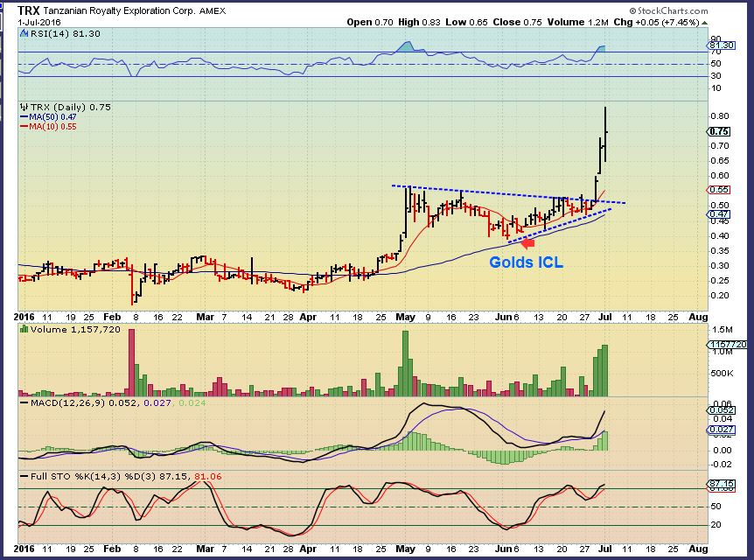Click Aug on the bottom date axis below the stochastic panel
The height and width of the screenshot is (560, 754).
coord(698,549)
